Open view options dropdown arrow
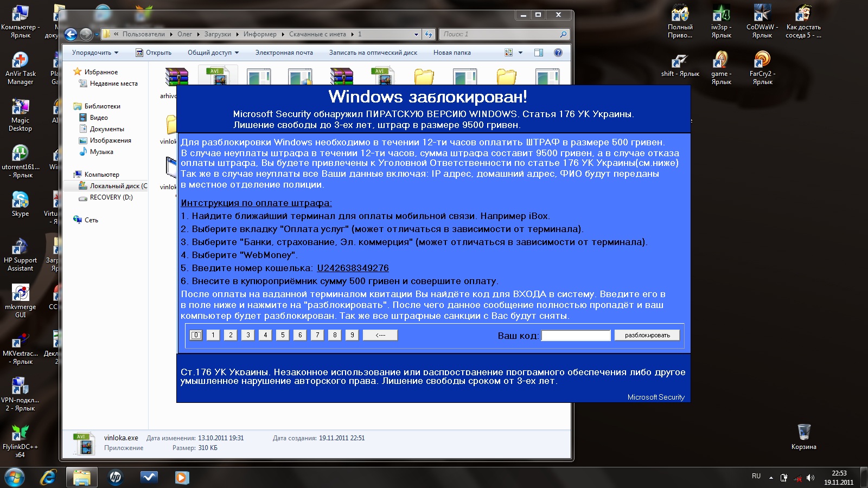Screen dimensions: 868x488 [x=520, y=53]
